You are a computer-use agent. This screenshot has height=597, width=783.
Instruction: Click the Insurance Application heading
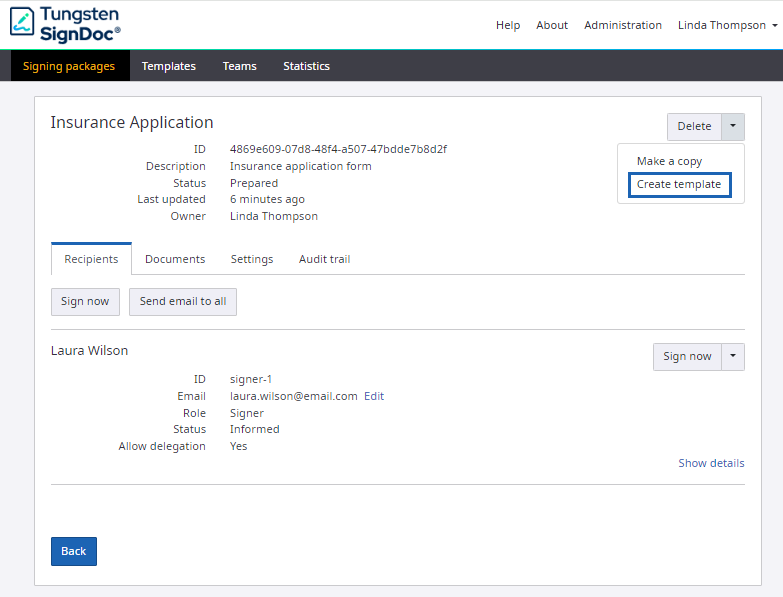(x=132, y=122)
